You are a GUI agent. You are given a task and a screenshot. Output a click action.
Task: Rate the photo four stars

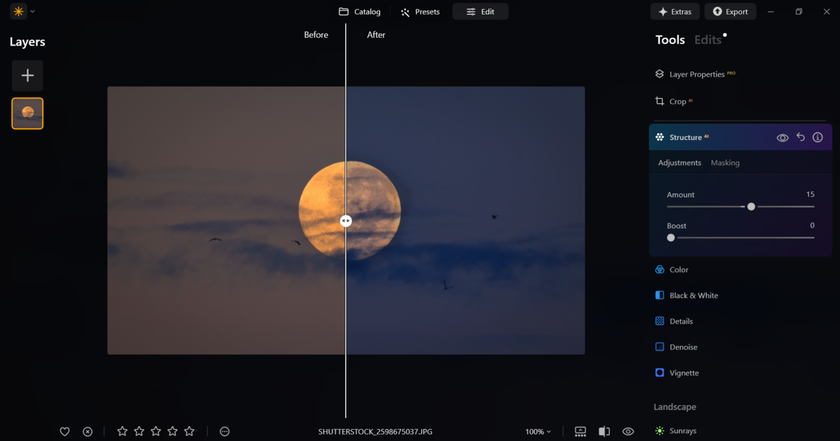(x=172, y=431)
